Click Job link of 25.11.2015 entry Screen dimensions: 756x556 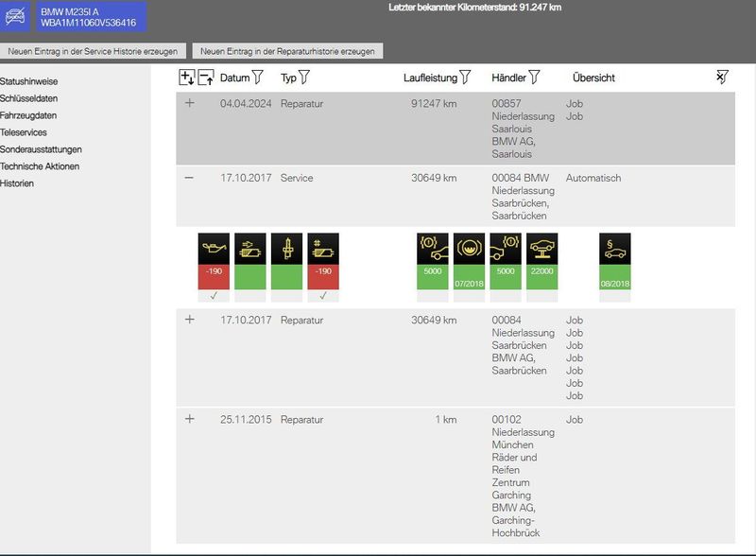575,420
